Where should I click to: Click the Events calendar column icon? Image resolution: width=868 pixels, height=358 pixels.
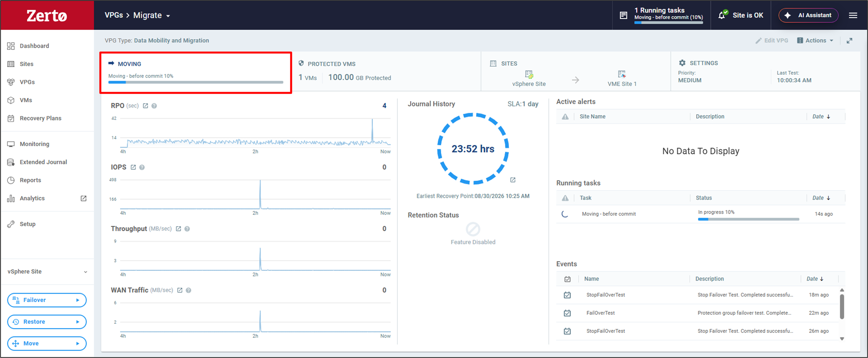pos(568,279)
